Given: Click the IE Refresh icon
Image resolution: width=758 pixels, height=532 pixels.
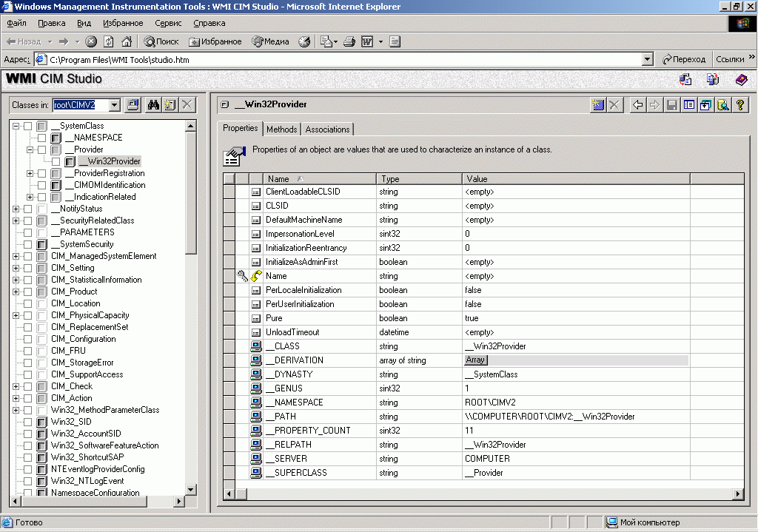Looking at the screenshot, I should point(109,41).
